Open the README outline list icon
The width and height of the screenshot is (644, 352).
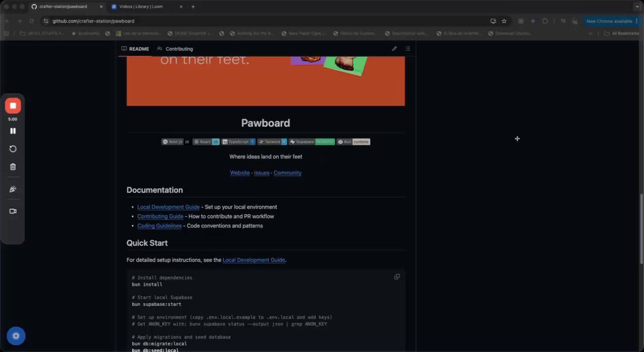coord(408,49)
